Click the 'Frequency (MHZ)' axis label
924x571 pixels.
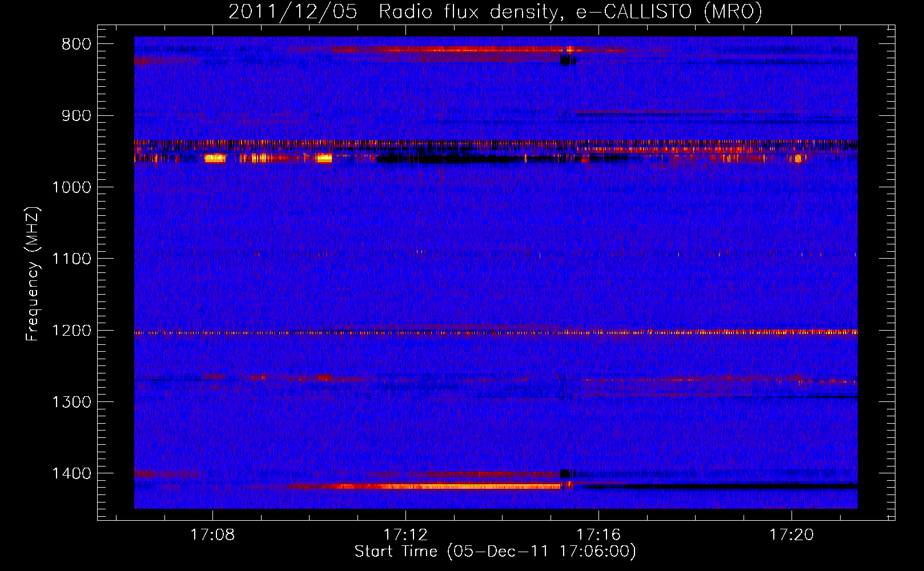[x=33, y=274]
